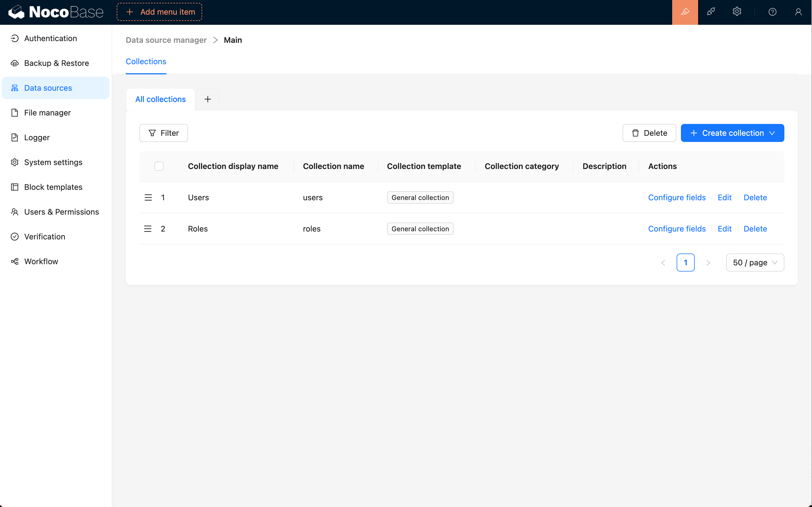Click the add collection category plus tab
The width and height of the screenshot is (812, 507).
coord(208,99)
